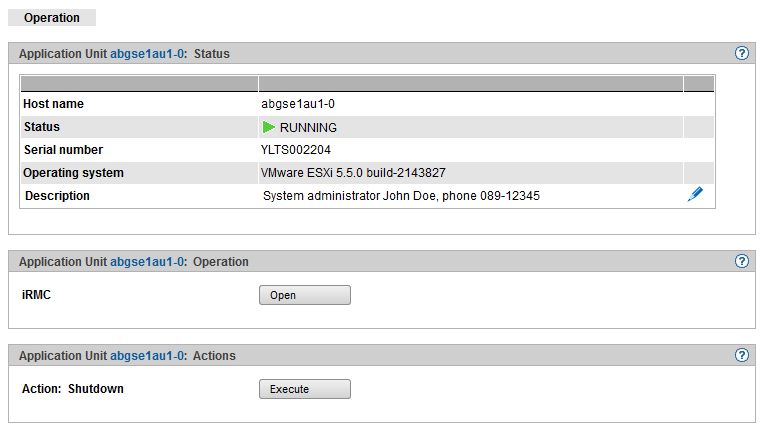
Task: Click the Action: Shutdown label
Action: (73, 389)
